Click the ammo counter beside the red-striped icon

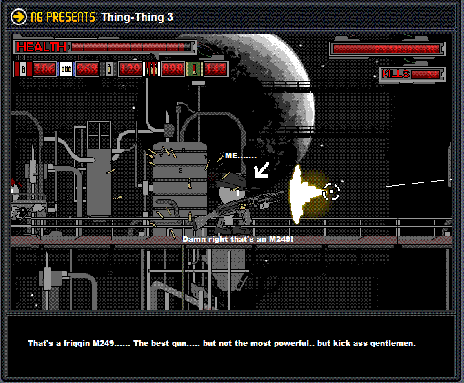45,69
